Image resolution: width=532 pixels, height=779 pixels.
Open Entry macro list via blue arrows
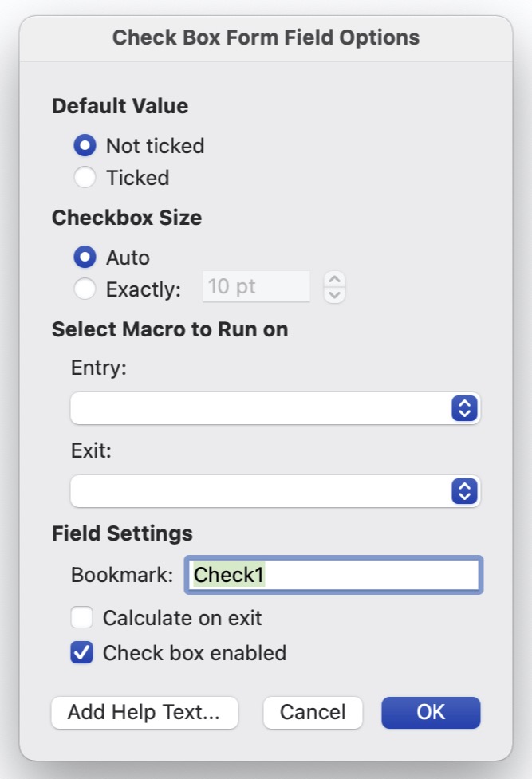pyautogui.click(x=463, y=408)
